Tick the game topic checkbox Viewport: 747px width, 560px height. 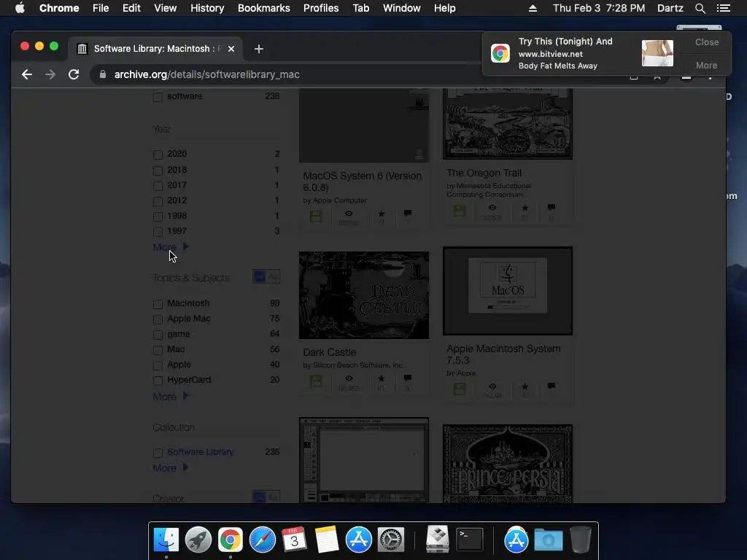(x=158, y=335)
